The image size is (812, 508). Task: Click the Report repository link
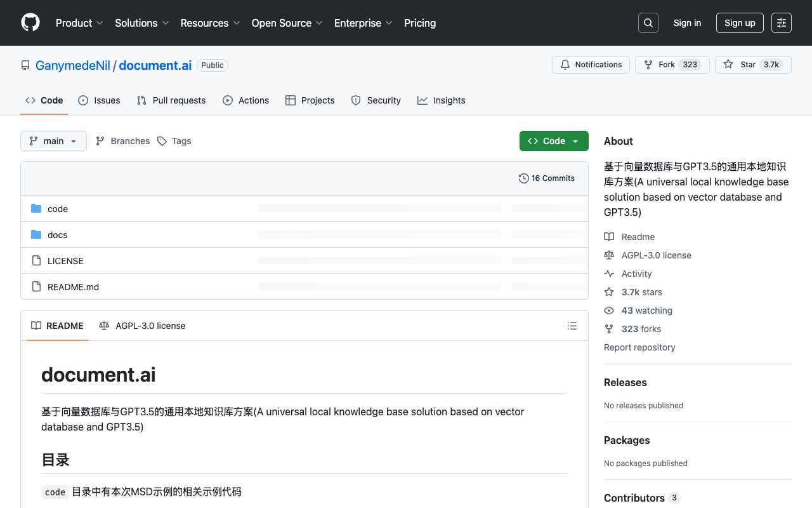click(639, 347)
